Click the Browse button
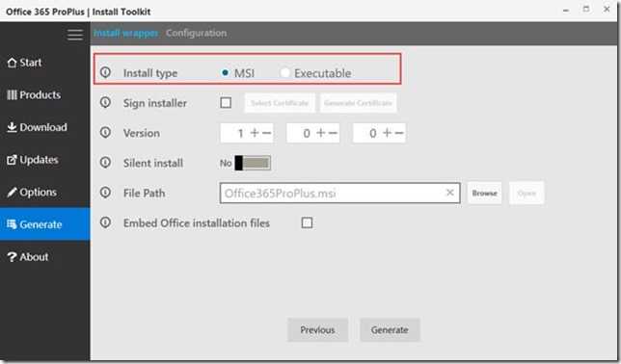The width and height of the screenshot is (621, 364). click(485, 194)
